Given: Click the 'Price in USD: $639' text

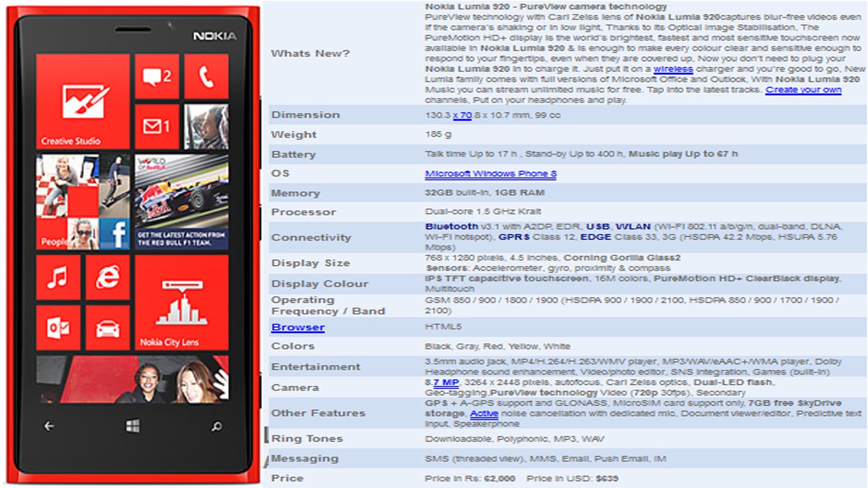Looking at the screenshot, I should (572, 478).
